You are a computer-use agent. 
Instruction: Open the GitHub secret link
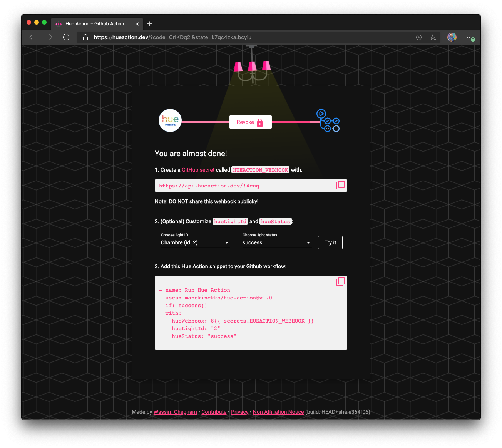coord(198,170)
